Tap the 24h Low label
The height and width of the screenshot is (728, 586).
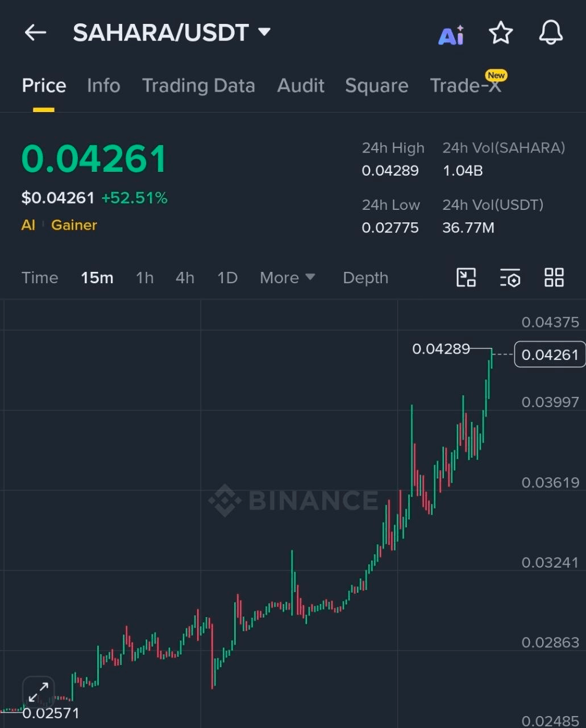[391, 205]
